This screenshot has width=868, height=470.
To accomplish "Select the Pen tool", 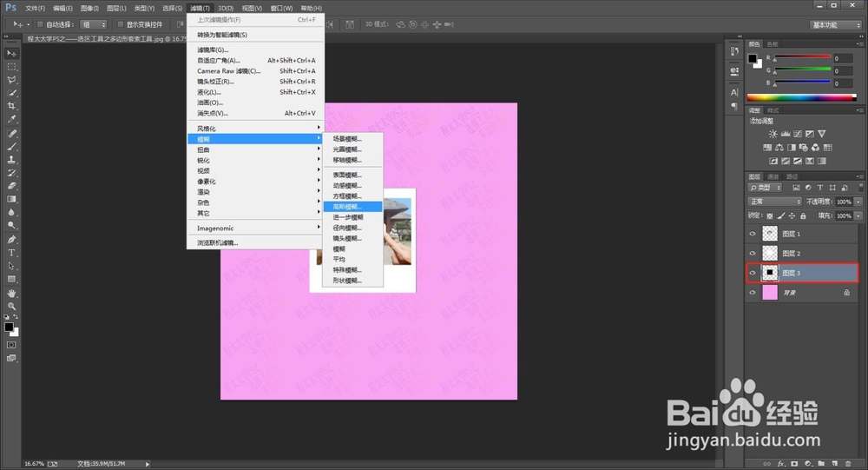I will pyautogui.click(x=11, y=240).
